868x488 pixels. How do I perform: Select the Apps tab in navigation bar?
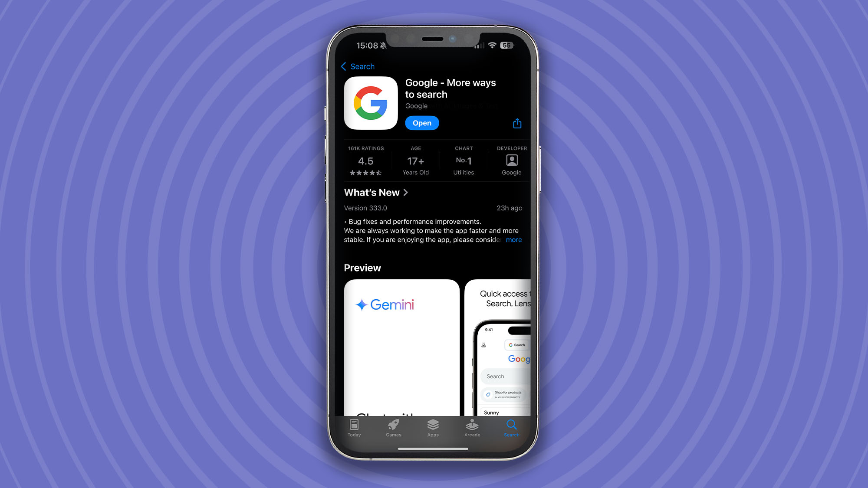433,427
